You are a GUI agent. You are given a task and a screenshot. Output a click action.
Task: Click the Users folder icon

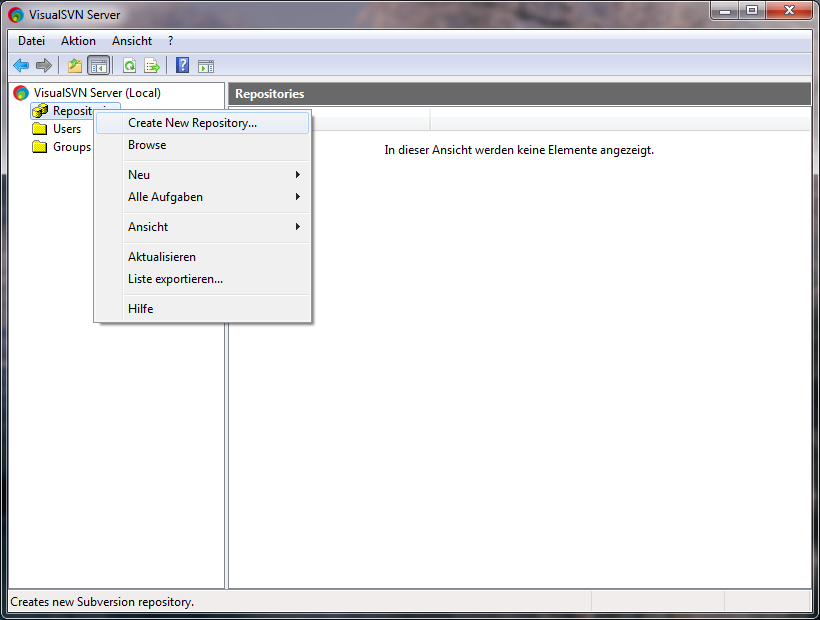(40, 129)
